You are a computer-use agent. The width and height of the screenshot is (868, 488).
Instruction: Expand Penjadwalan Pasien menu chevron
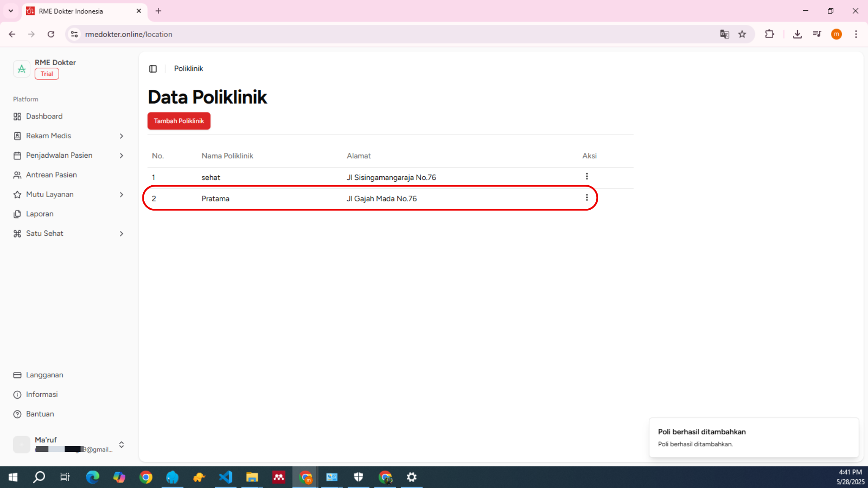click(121, 155)
